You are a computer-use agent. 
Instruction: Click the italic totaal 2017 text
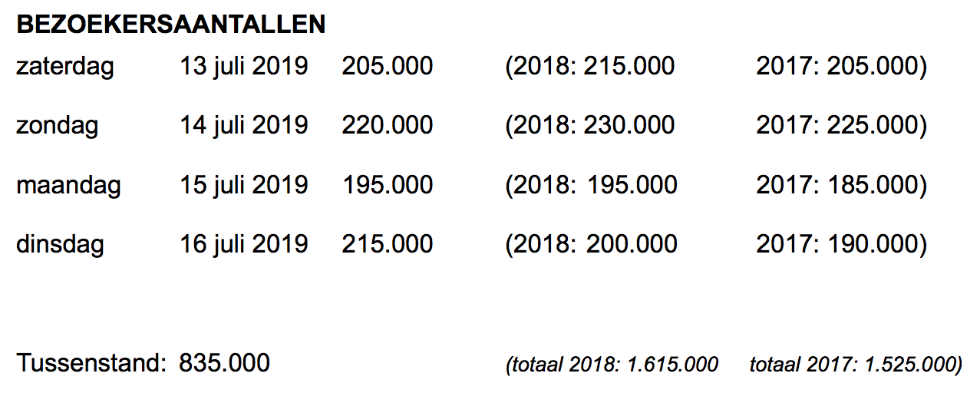click(856, 365)
